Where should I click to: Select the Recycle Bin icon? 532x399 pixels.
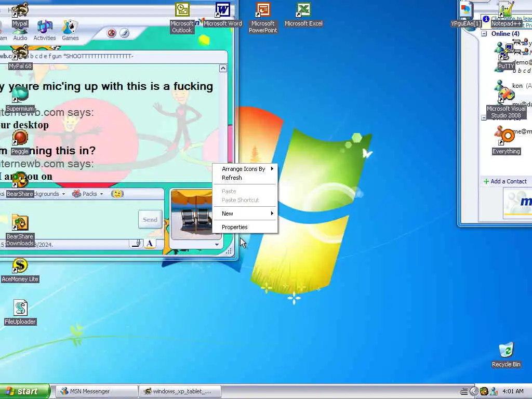point(506,355)
